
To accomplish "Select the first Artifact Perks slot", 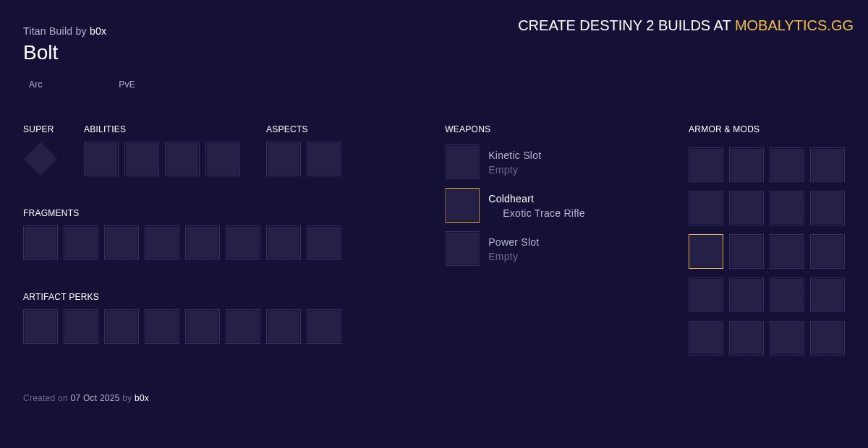I will click(41, 327).
